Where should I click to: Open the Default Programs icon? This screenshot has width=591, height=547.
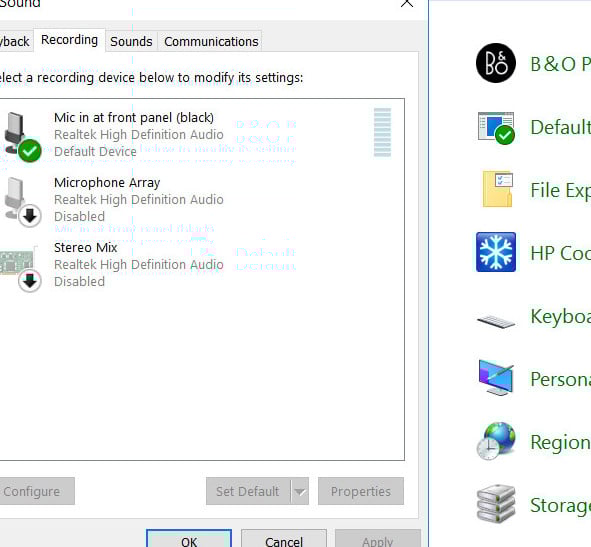click(x=496, y=128)
